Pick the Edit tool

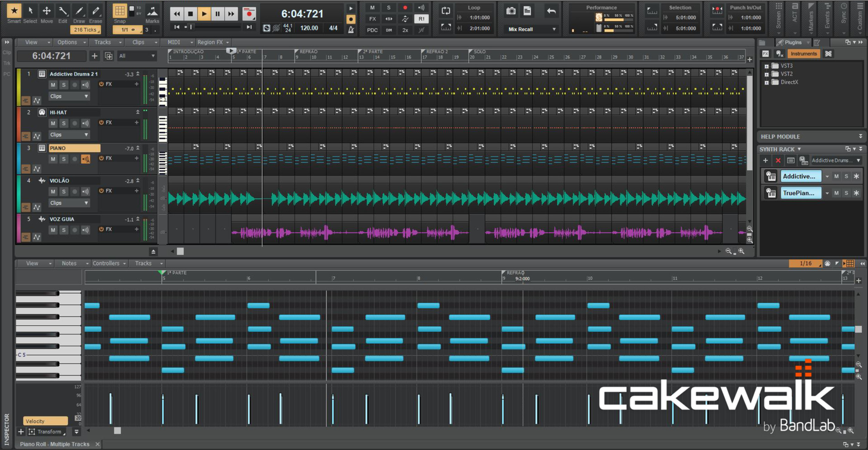click(62, 11)
